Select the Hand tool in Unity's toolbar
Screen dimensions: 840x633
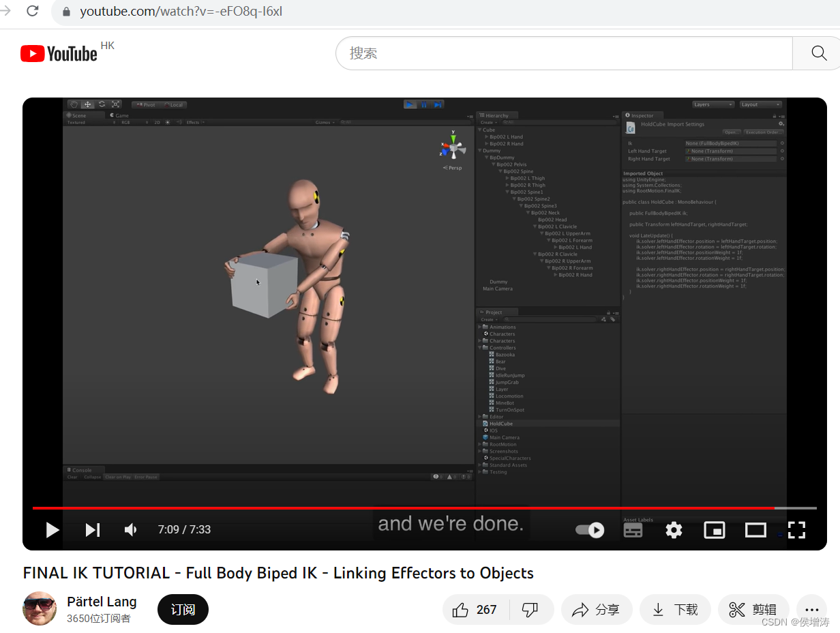click(x=74, y=104)
